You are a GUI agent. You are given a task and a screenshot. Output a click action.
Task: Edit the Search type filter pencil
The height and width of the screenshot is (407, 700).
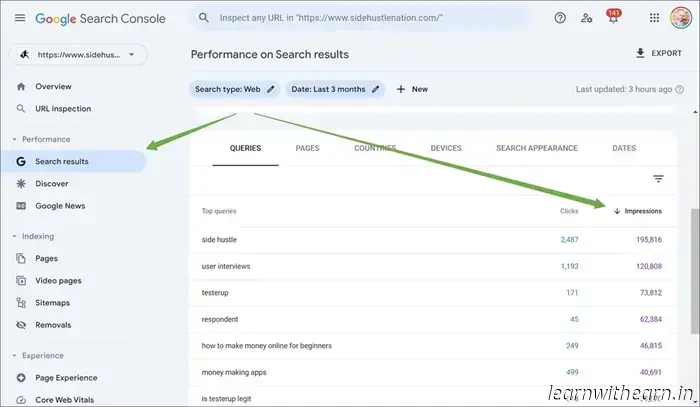coord(271,89)
